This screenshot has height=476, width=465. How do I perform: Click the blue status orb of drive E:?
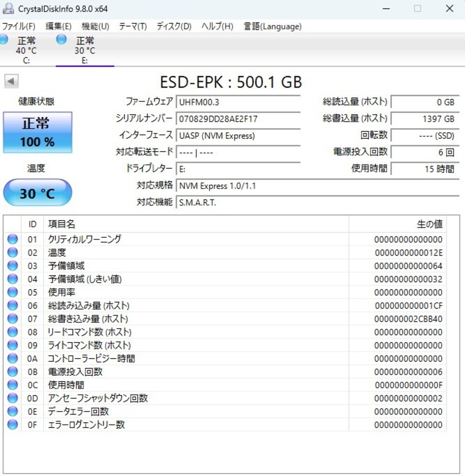[x=61, y=39]
